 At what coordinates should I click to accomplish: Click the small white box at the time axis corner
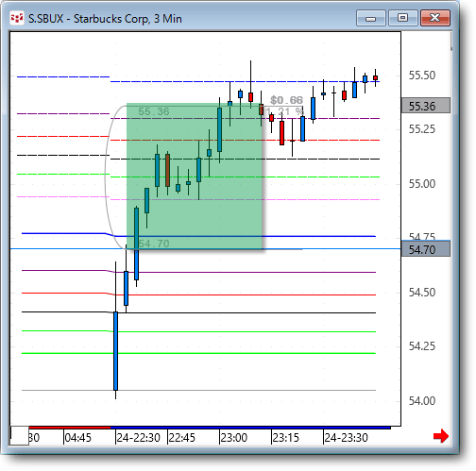click(x=20, y=435)
